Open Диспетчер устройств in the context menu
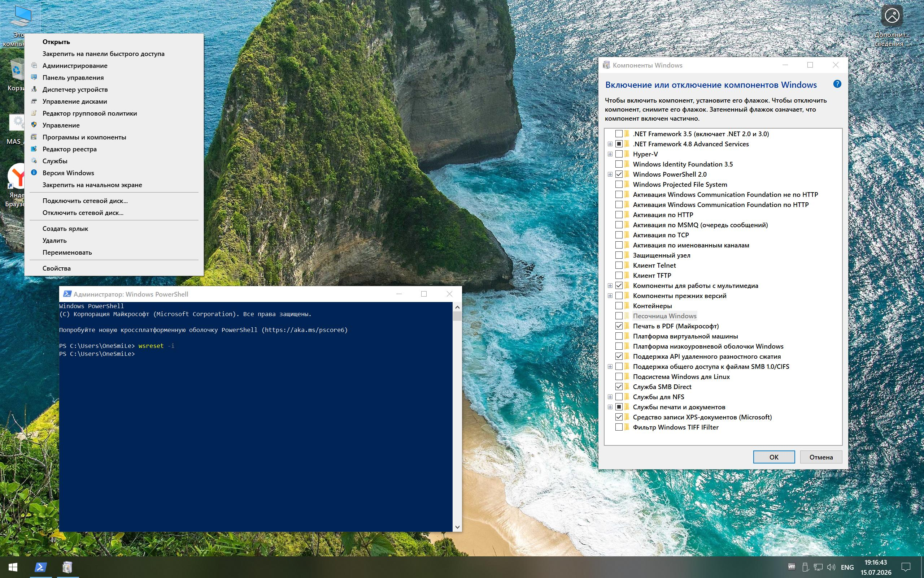This screenshot has height=578, width=924. click(114, 90)
